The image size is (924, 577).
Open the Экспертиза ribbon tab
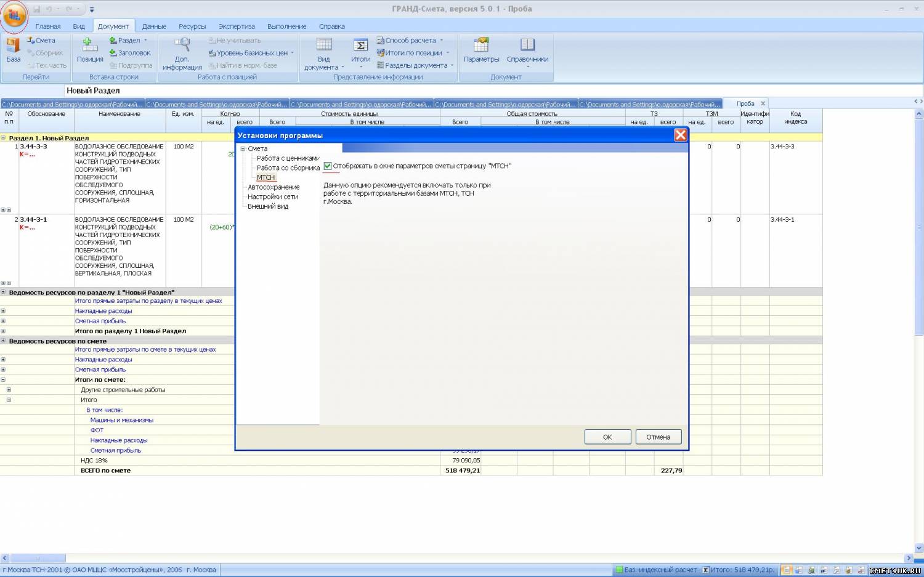coord(237,26)
